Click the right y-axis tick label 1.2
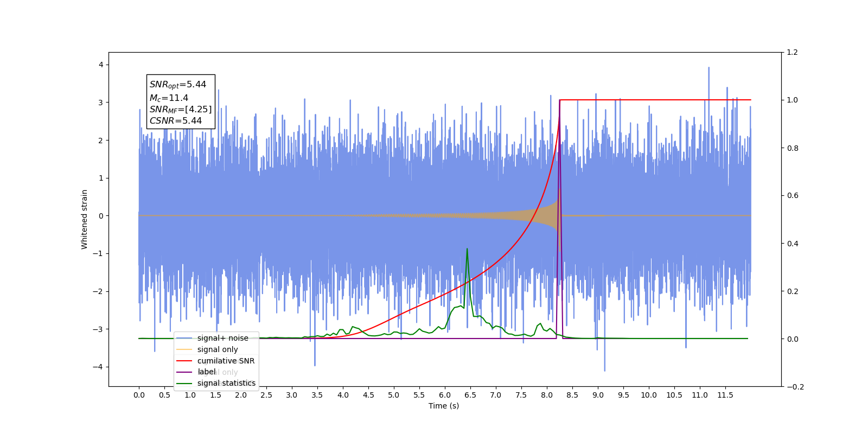Screen dimensions: 868x434 pos(793,53)
